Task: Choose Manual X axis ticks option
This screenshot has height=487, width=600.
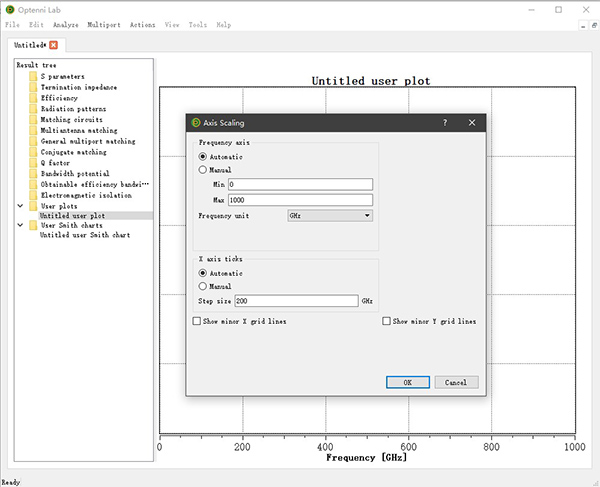Action: pos(204,286)
